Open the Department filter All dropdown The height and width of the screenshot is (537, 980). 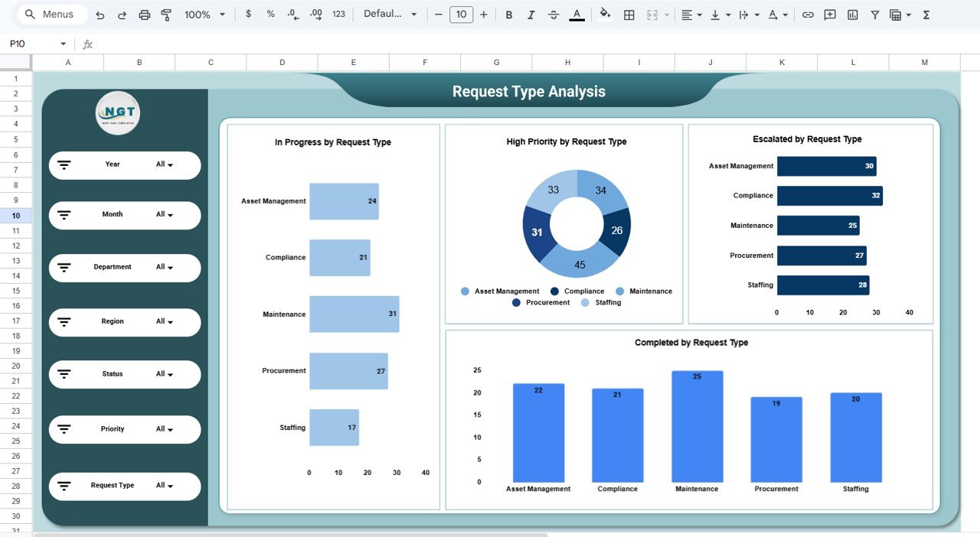click(164, 268)
